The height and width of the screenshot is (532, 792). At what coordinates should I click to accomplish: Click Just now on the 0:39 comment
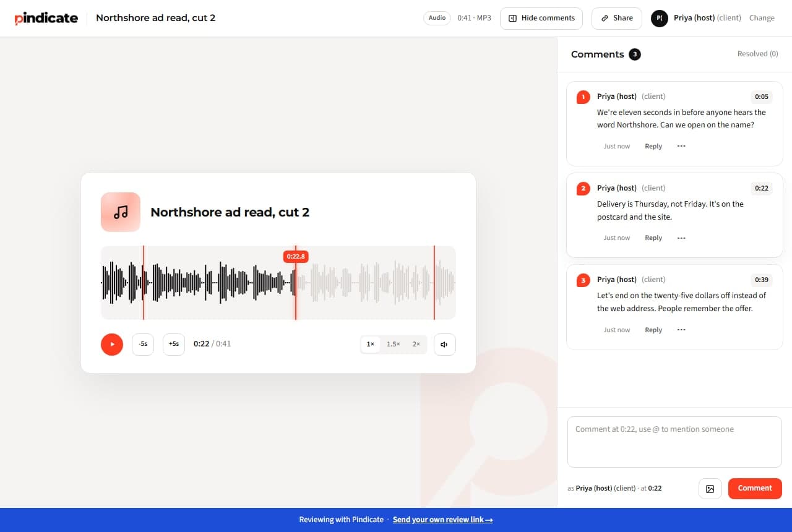click(617, 330)
